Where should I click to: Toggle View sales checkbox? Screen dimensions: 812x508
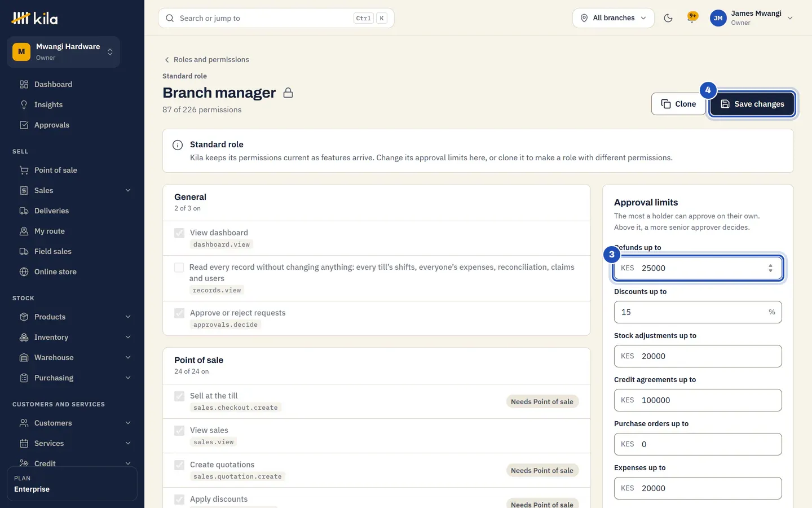(179, 430)
